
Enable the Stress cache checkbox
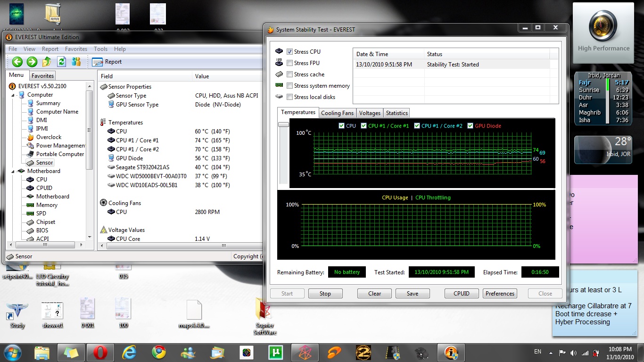pyautogui.click(x=289, y=74)
